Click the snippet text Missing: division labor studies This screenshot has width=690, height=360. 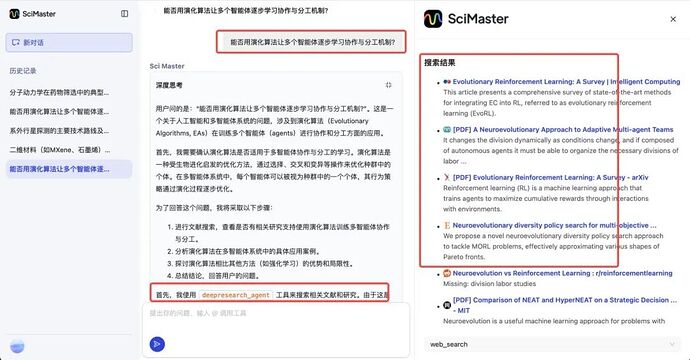489,284
